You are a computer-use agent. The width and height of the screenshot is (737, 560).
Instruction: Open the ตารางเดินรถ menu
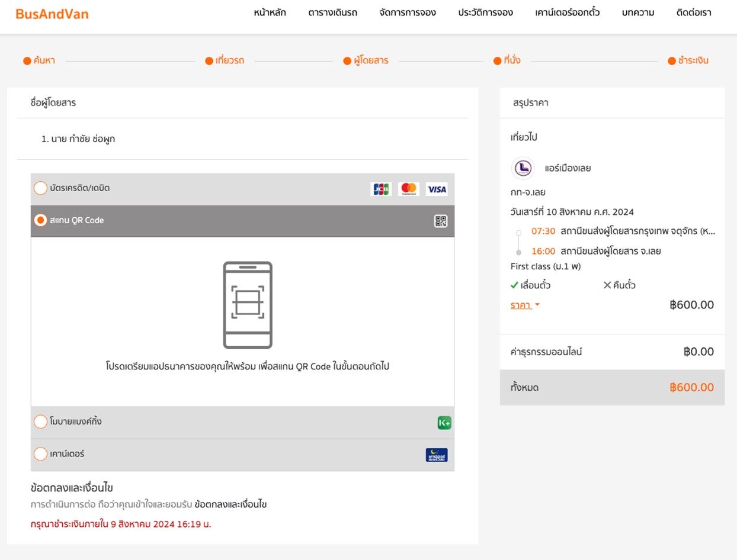tap(333, 12)
